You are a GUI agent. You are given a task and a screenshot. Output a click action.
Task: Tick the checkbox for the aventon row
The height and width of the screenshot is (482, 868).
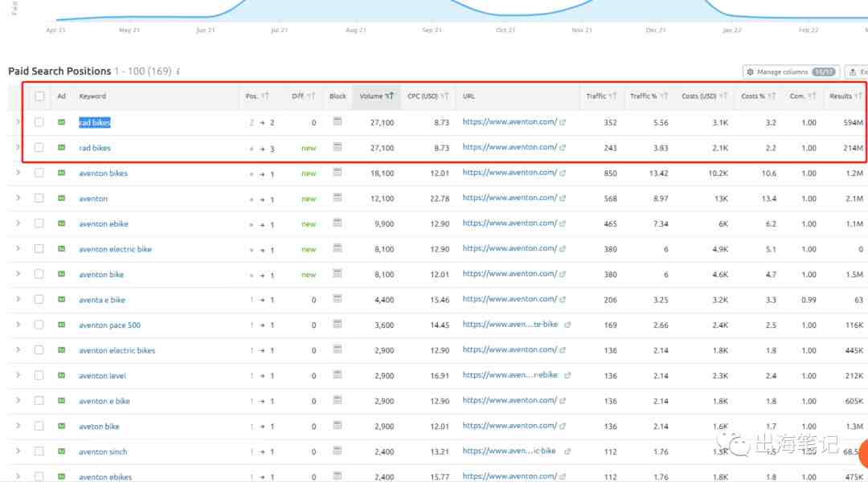[x=39, y=198]
